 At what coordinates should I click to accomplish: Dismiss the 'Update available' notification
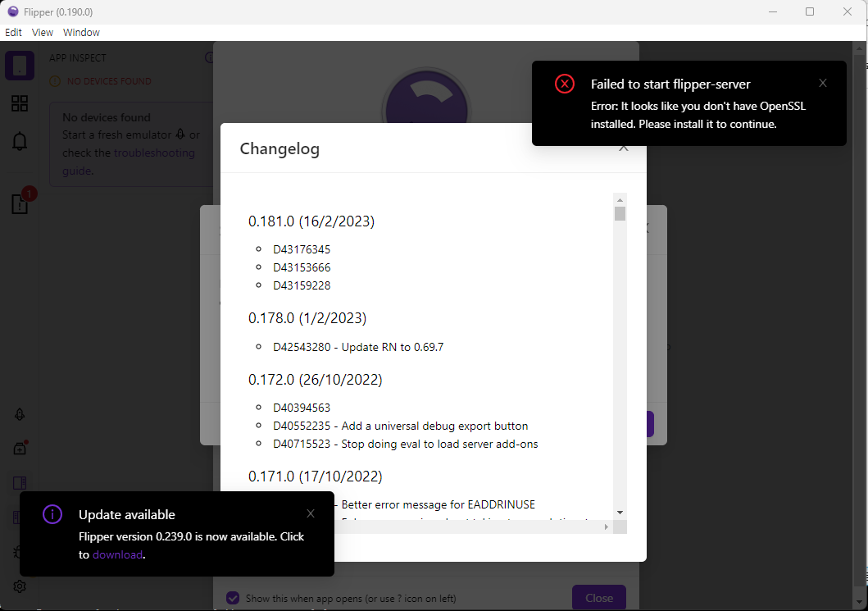coord(311,513)
